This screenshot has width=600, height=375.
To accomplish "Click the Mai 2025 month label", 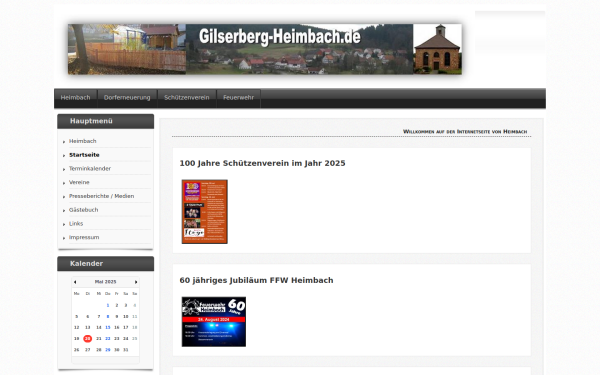I will click(106, 282).
